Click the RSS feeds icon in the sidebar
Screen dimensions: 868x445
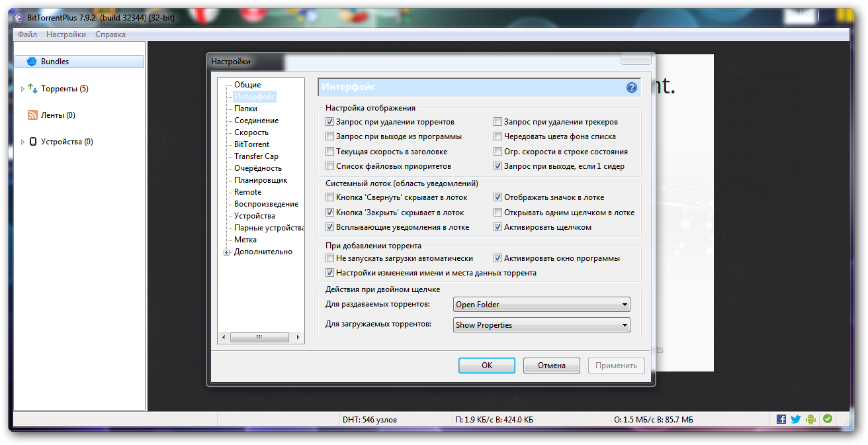pos(32,115)
